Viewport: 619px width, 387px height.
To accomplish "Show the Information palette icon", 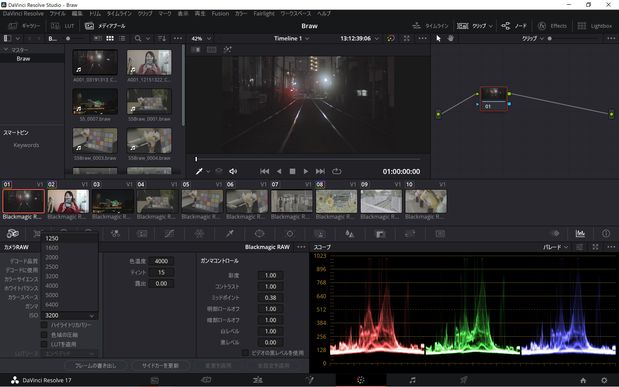I will coord(606,233).
